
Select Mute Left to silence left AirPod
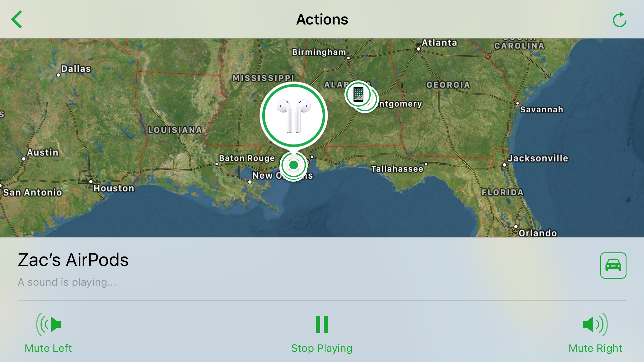[48, 334]
